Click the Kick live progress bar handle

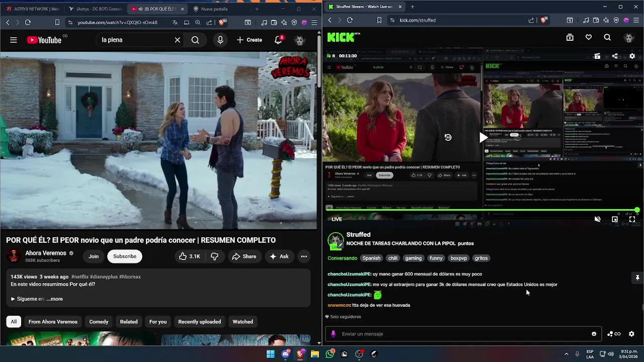(637, 210)
